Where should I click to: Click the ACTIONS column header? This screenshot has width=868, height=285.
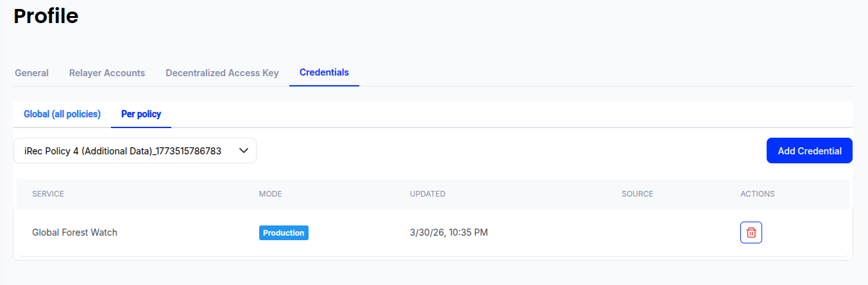[758, 194]
